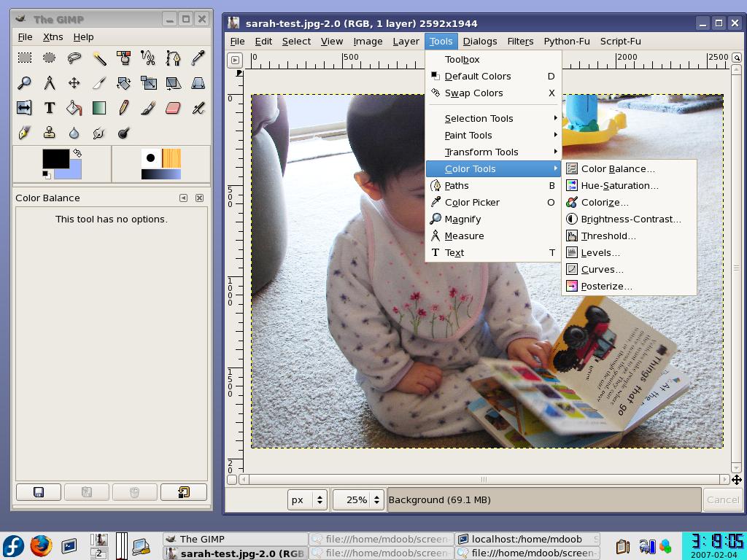Click the black foreground color swatch
The width and height of the screenshot is (747, 560).
click(x=55, y=158)
